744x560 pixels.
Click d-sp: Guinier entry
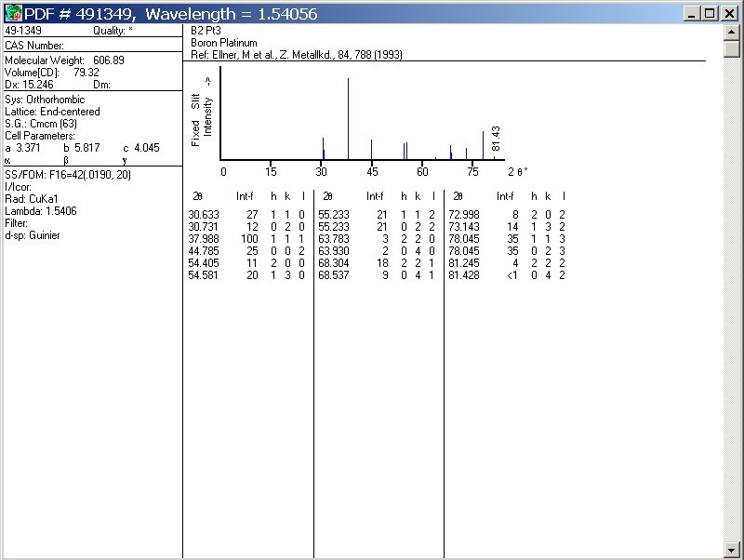point(33,235)
